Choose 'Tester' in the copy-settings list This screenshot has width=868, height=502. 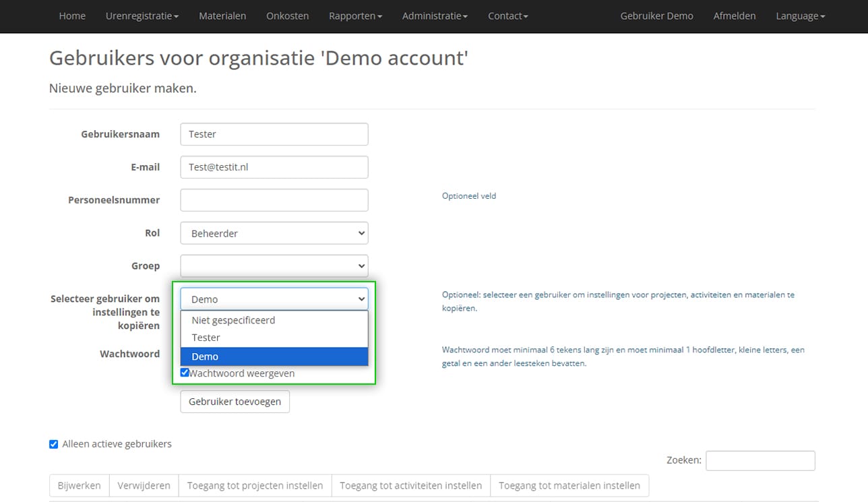pos(206,338)
